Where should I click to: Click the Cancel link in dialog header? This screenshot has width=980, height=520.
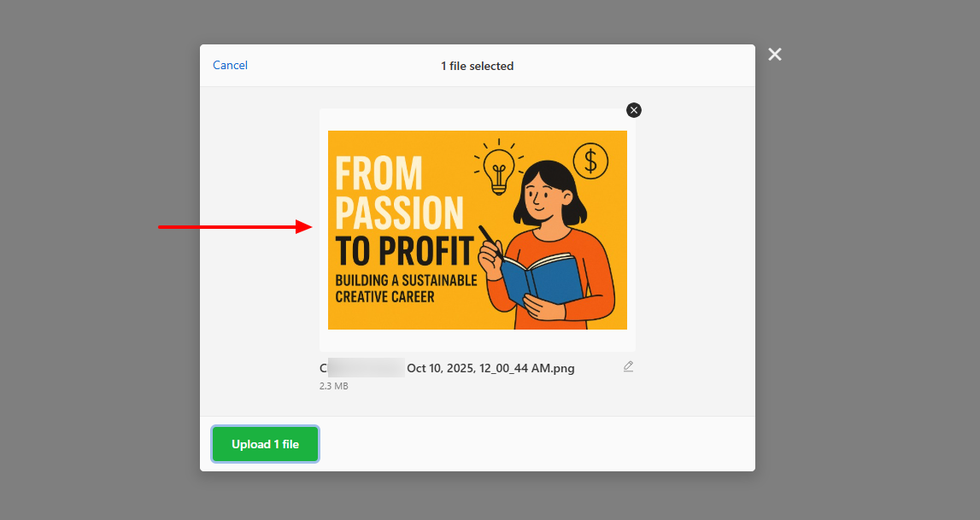230,65
